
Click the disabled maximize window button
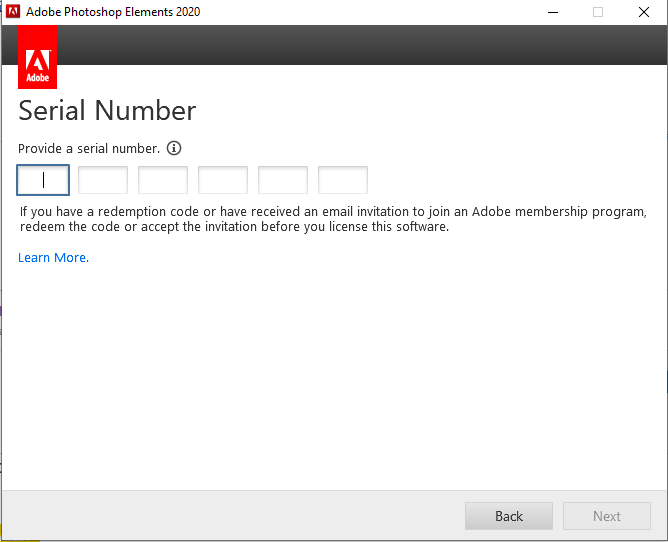pyautogui.click(x=598, y=12)
